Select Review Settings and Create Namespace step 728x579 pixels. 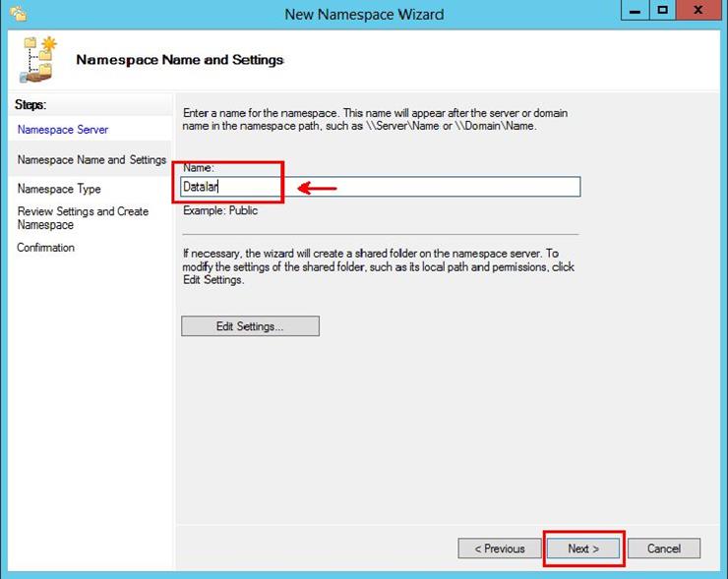(83, 218)
